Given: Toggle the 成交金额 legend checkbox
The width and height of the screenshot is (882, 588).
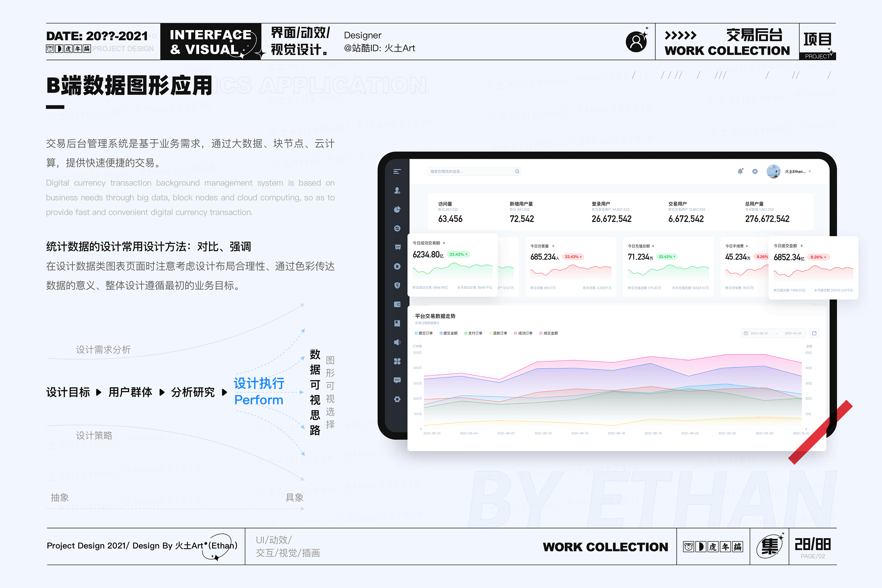Looking at the screenshot, I should [x=541, y=333].
